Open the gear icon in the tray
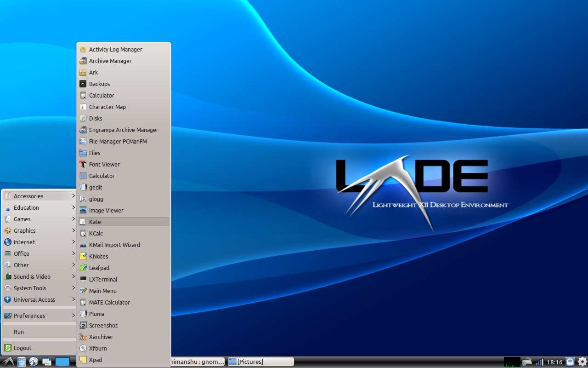This screenshot has height=368, width=588. click(x=582, y=362)
